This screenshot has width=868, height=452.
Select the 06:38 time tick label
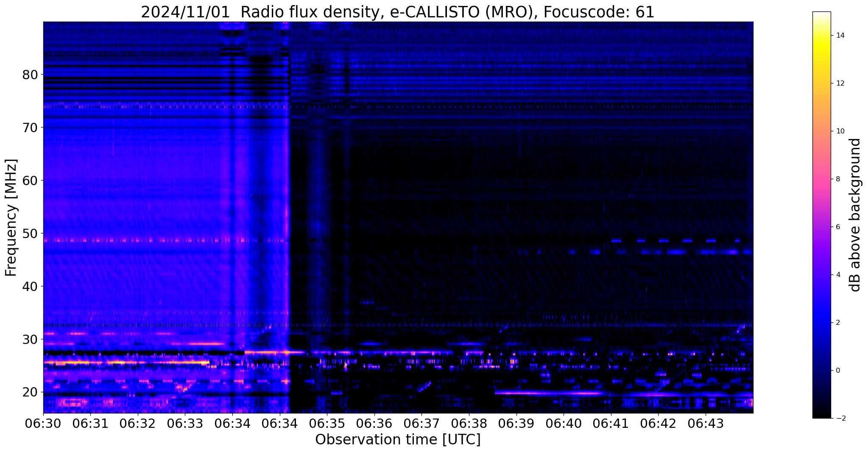pyautogui.click(x=469, y=423)
